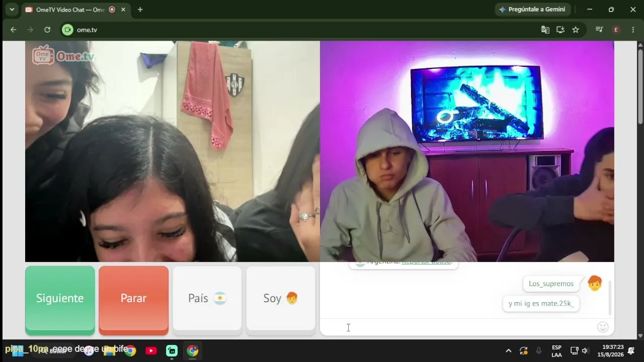Click the chat panel scrollbar
Viewport: 644px width, 362px height.
click(x=610, y=297)
